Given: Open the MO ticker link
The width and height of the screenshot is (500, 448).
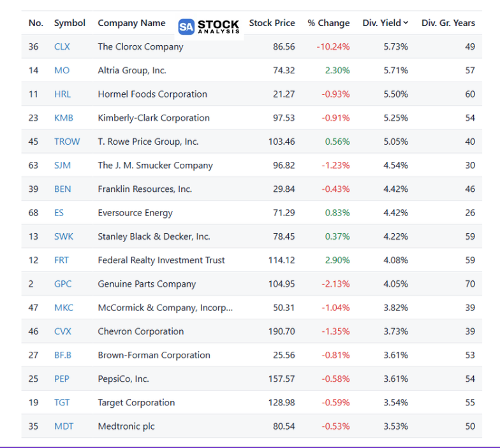Looking at the screenshot, I should [61, 70].
